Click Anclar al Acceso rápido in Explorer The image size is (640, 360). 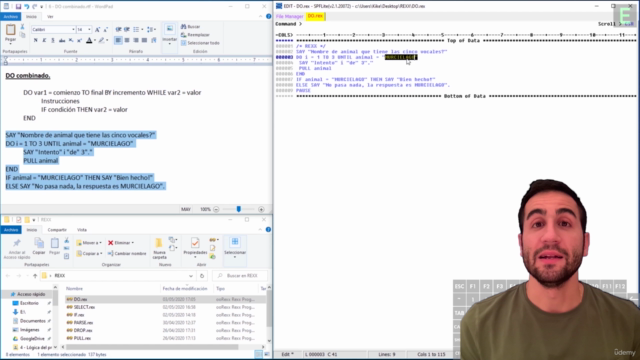coord(17,249)
